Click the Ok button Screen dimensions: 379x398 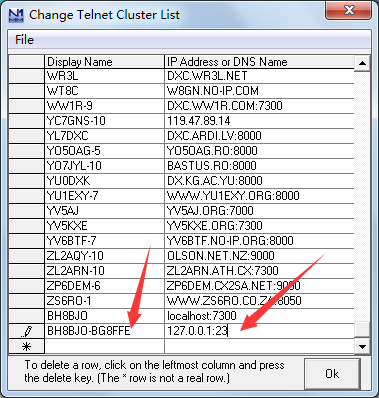click(x=332, y=373)
